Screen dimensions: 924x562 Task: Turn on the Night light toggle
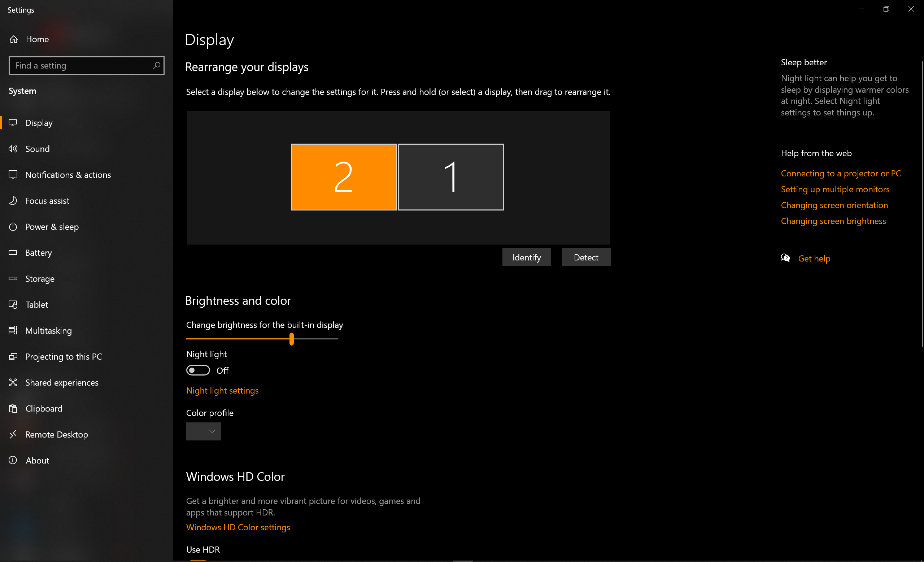point(198,370)
